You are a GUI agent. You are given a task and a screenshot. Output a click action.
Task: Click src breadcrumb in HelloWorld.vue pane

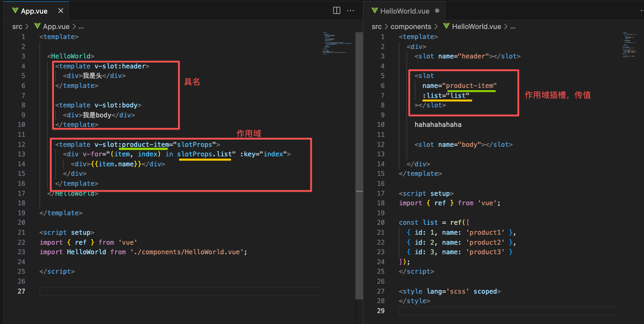[x=377, y=27]
